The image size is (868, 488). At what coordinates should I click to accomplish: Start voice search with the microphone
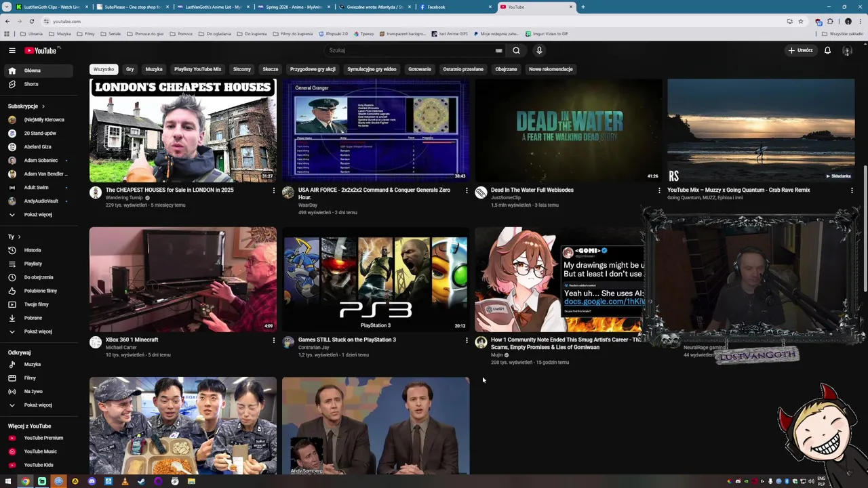click(x=539, y=50)
